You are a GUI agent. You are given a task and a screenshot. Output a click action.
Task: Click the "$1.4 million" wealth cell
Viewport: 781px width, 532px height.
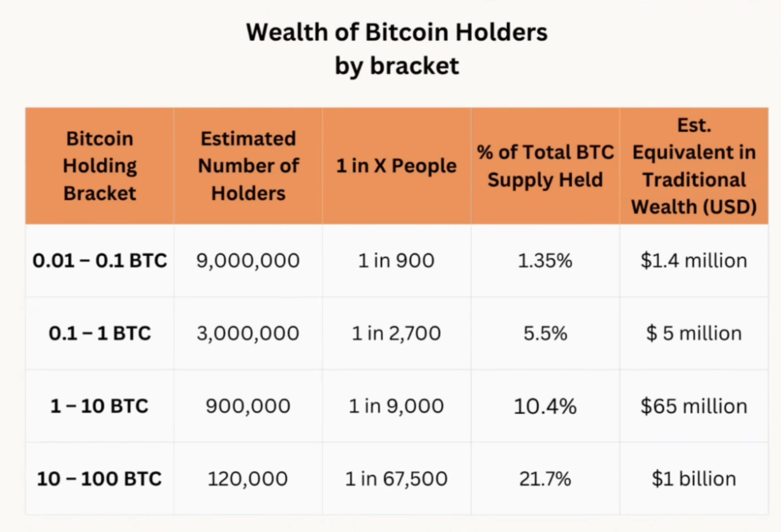pos(694,261)
